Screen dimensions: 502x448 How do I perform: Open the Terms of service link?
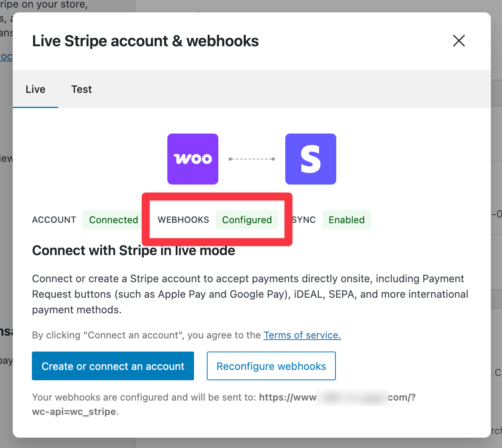[302, 335]
